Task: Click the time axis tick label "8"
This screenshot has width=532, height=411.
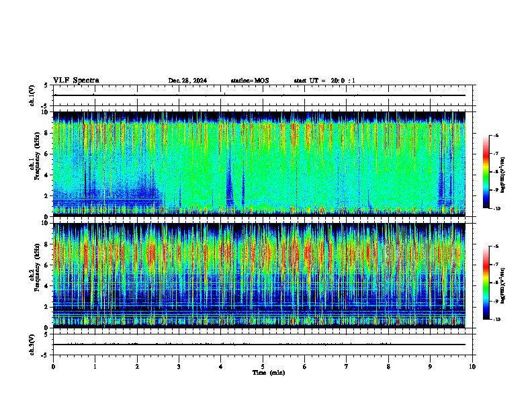Action: click(388, 367)
